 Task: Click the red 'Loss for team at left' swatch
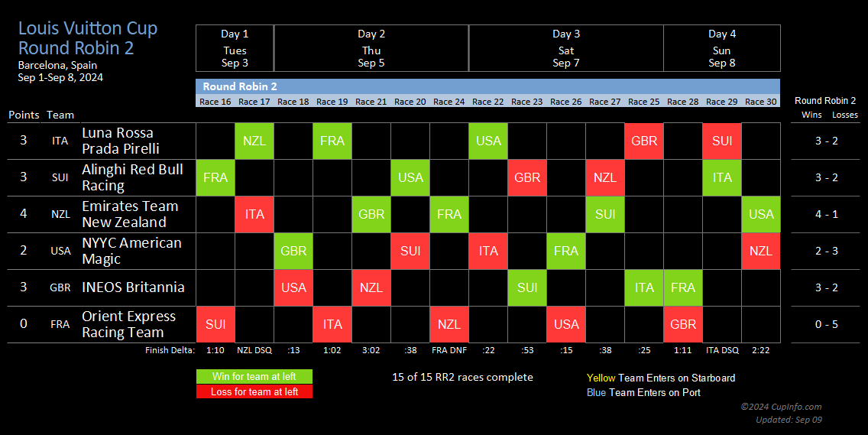pyautogui.click(x=254, y=391)
